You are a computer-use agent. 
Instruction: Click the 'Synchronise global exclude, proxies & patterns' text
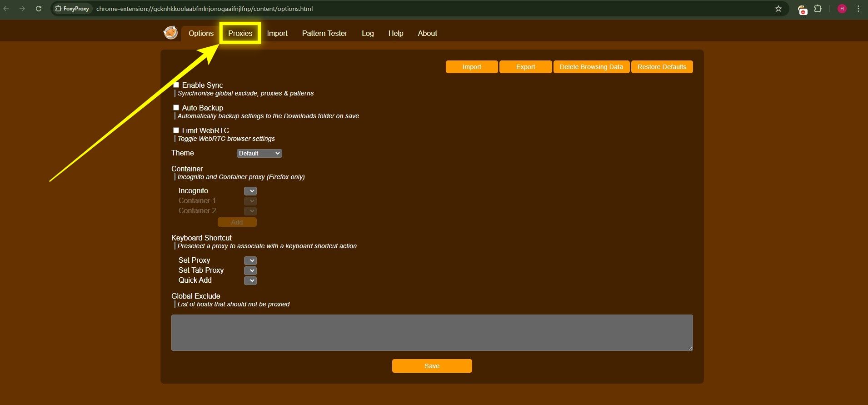pyautogui.click(x=245, y=93)
